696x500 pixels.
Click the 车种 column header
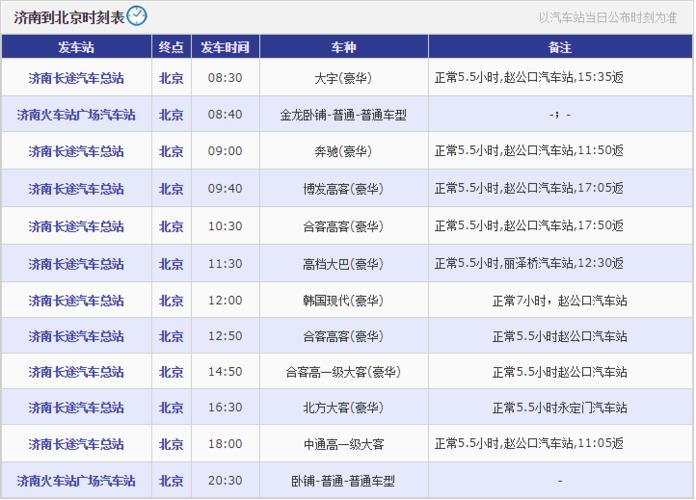tap(344, 47)
